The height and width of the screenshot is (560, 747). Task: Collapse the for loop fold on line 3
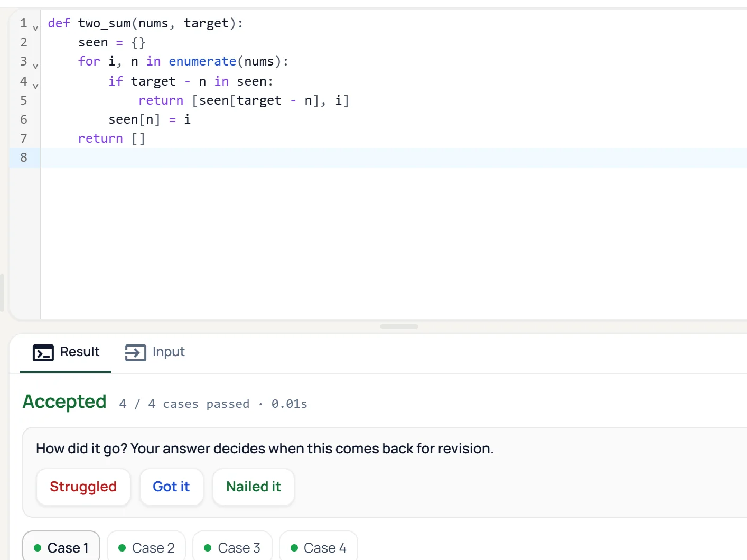click(35, 66)
